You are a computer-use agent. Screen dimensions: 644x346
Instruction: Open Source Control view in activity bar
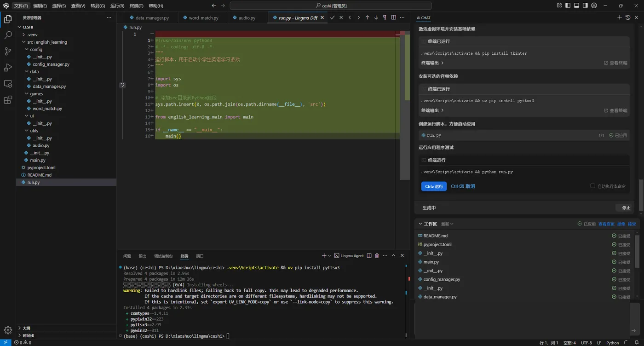8,51
